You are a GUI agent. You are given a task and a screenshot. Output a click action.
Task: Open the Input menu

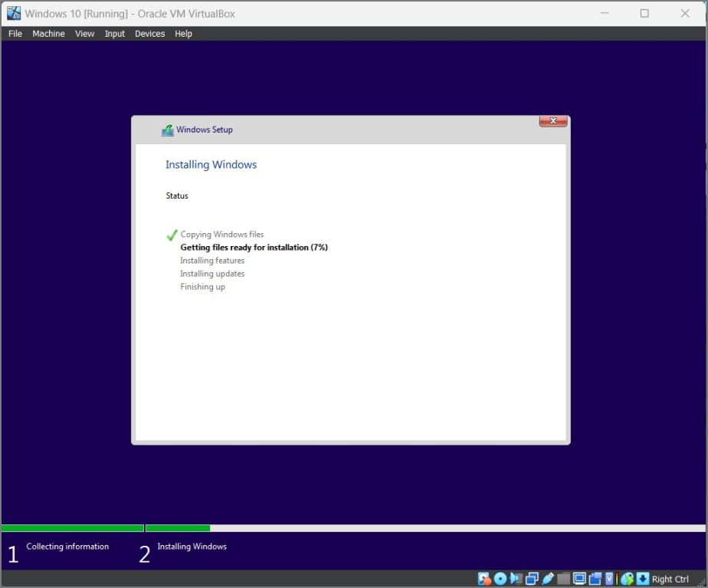[x=114, y=34]
